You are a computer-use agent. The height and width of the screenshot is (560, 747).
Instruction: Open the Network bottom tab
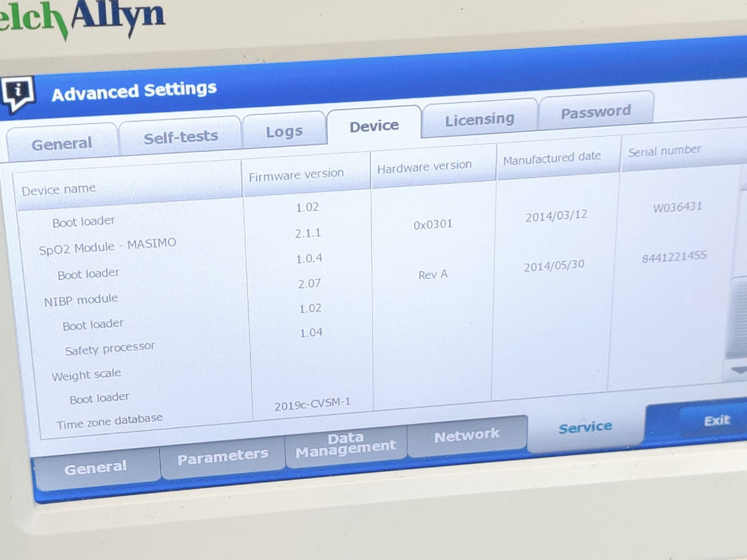click(x=466, y=436)
